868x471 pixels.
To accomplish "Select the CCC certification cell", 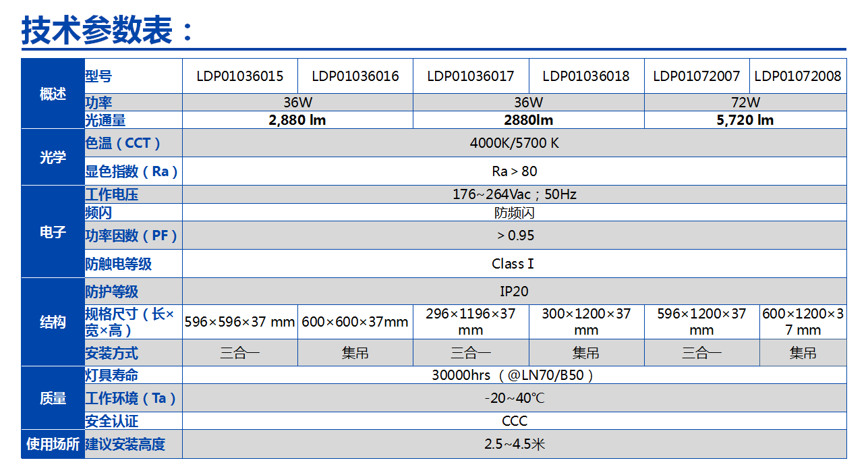I will [514, 421].
